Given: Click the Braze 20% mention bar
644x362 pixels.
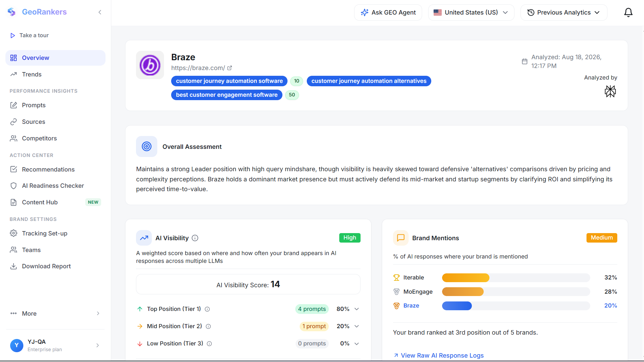Looking at the screenshot, I should click(x=516, y=306).
